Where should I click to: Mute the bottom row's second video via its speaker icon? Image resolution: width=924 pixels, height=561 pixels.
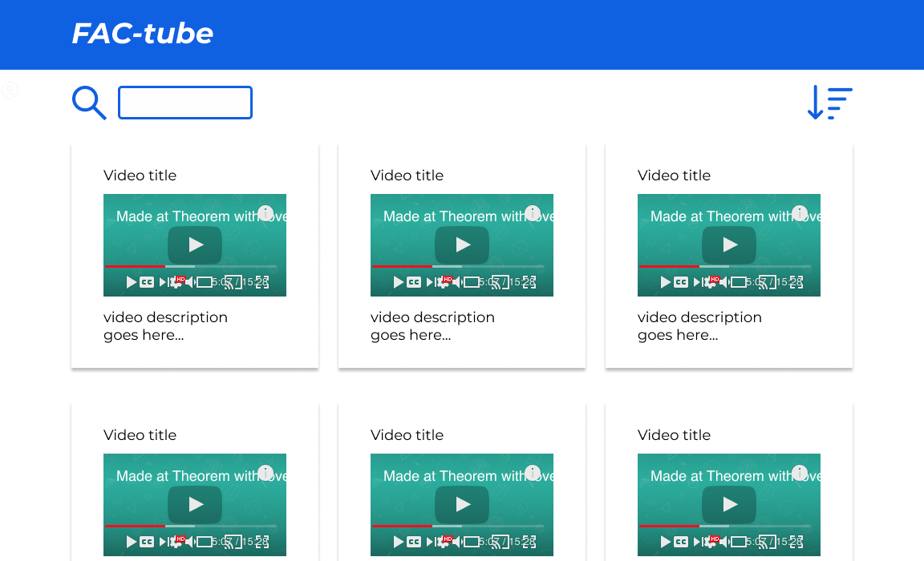[457, 542]
